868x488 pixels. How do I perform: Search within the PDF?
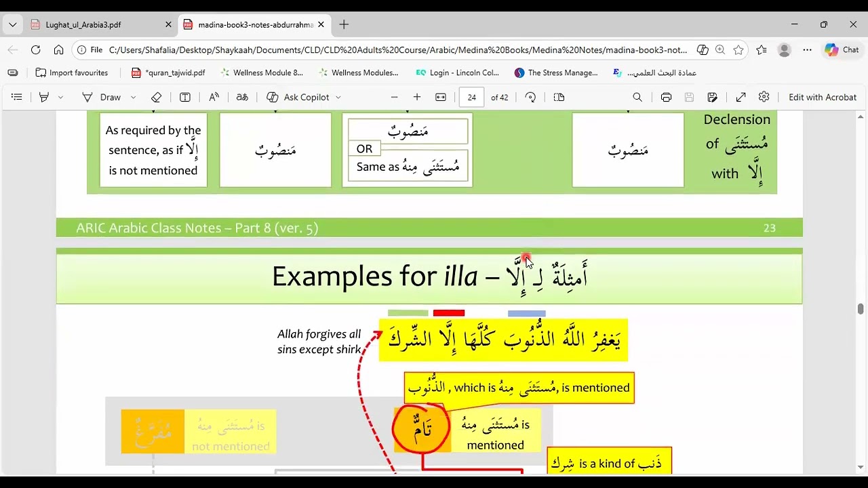pos(637,97)
